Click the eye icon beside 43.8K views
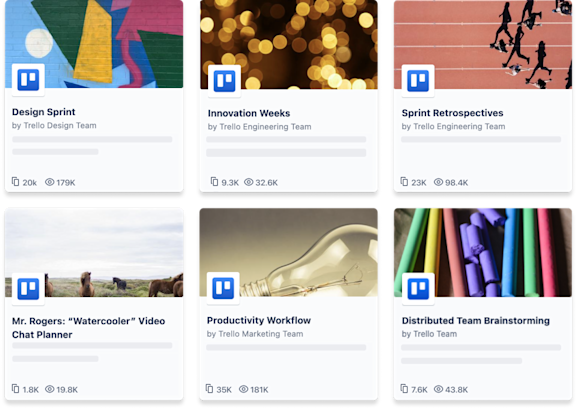The height and width of the screenshot is (409, 576). [x=438, y=389]
